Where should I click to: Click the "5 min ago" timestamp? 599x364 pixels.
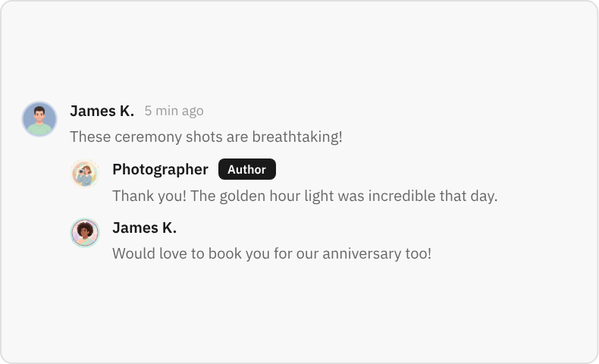(x=174, y=111)
